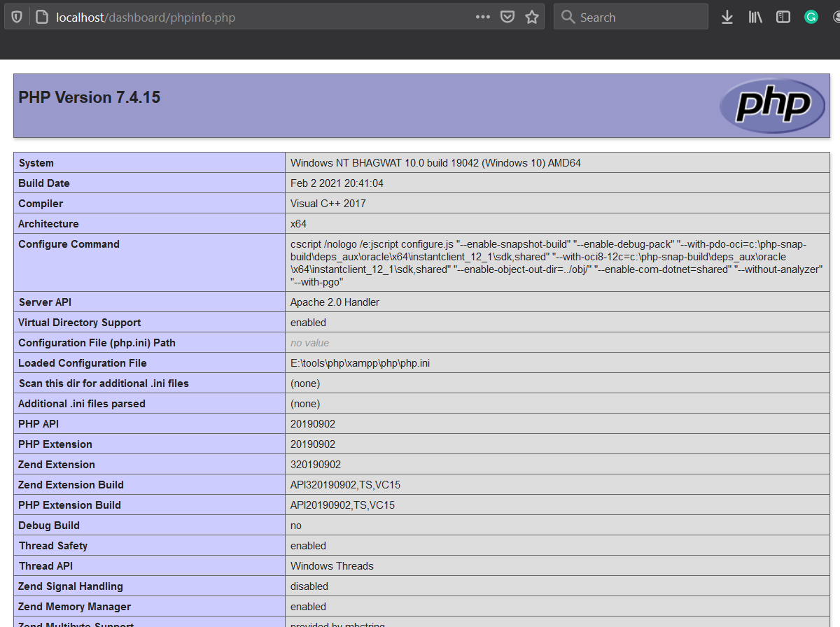Image resolution: width=840 pixels, height=627 pixels.
Task: Click the x64 architecture value
Action: tap(298, 224)
